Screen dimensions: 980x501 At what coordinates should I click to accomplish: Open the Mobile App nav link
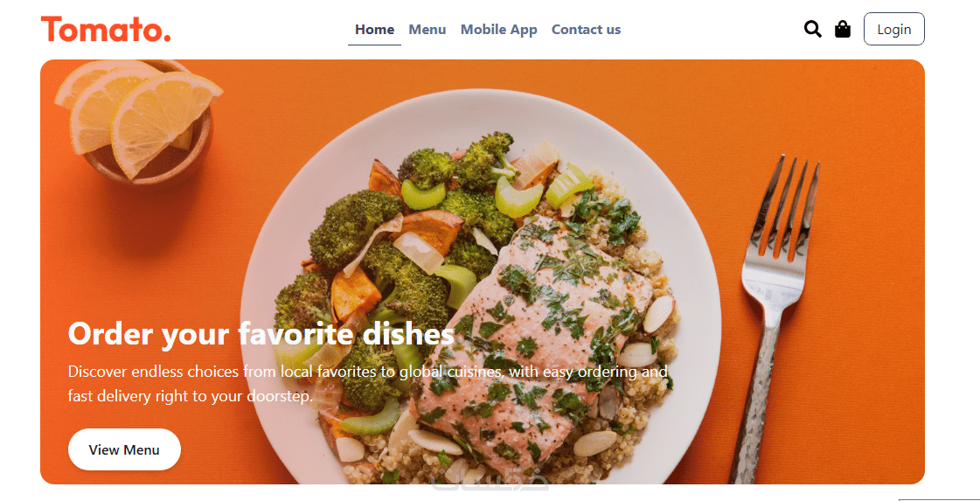(499, 30)
